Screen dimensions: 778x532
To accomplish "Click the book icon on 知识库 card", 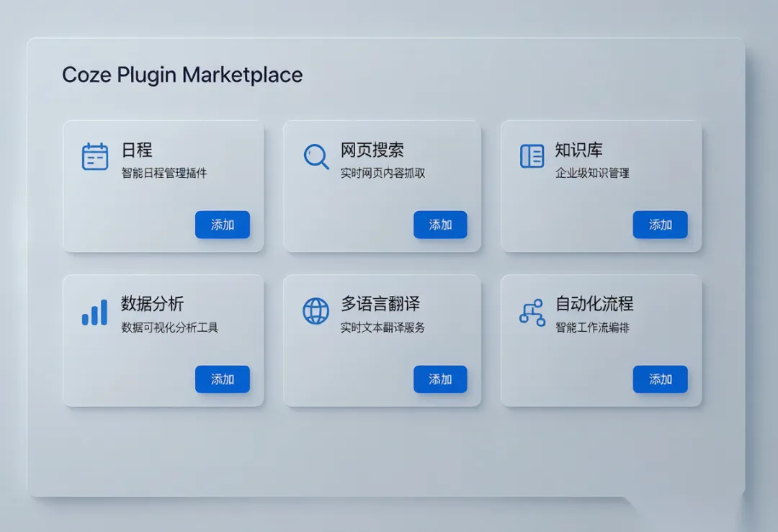I will 532,156.
